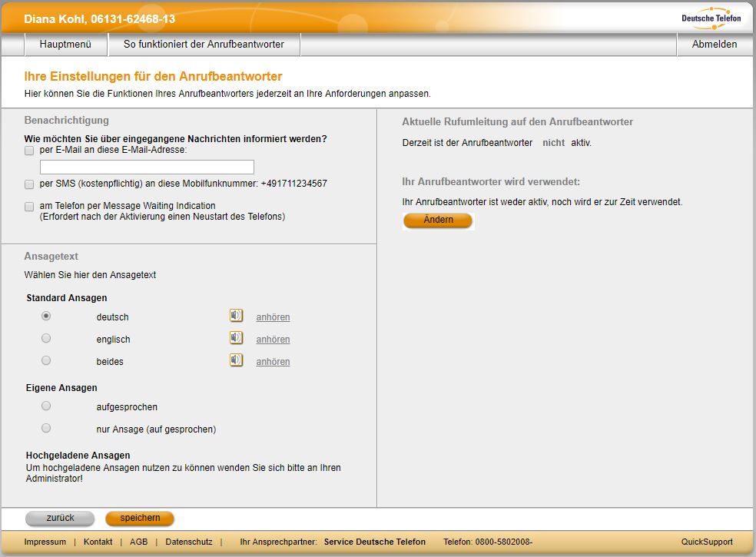Click the 'beides' announcement label
This screenshot has height=557, width=756.
click(x=110, y=362)
